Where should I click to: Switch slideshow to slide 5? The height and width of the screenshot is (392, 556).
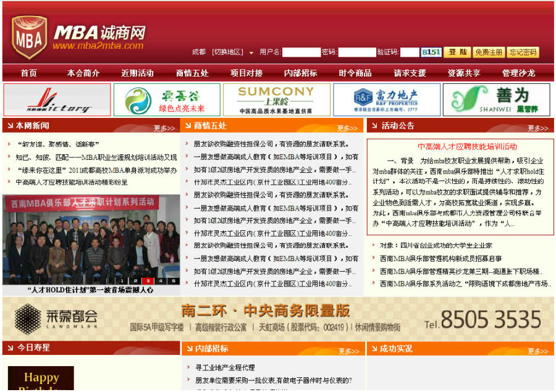click(x=174, y=281)
